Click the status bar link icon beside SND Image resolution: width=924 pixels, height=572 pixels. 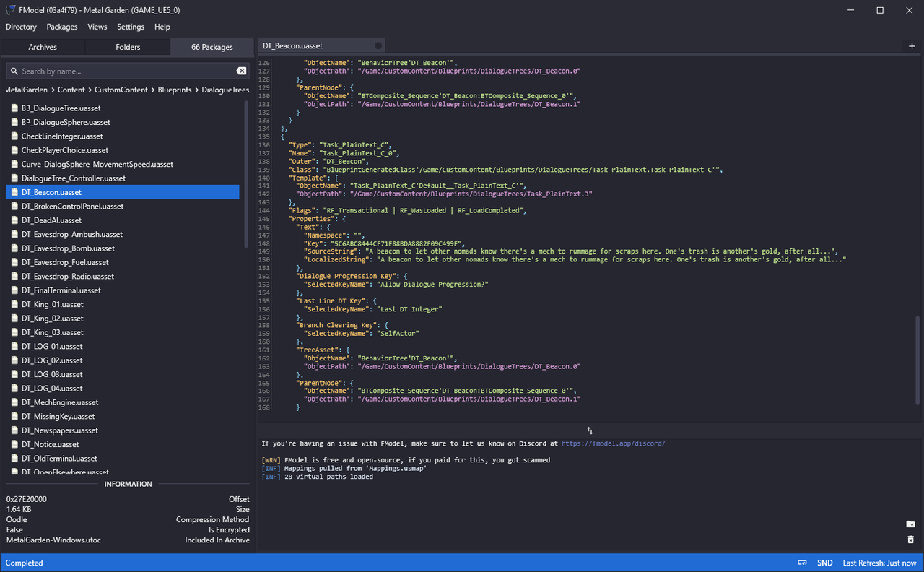coord(802,563)
